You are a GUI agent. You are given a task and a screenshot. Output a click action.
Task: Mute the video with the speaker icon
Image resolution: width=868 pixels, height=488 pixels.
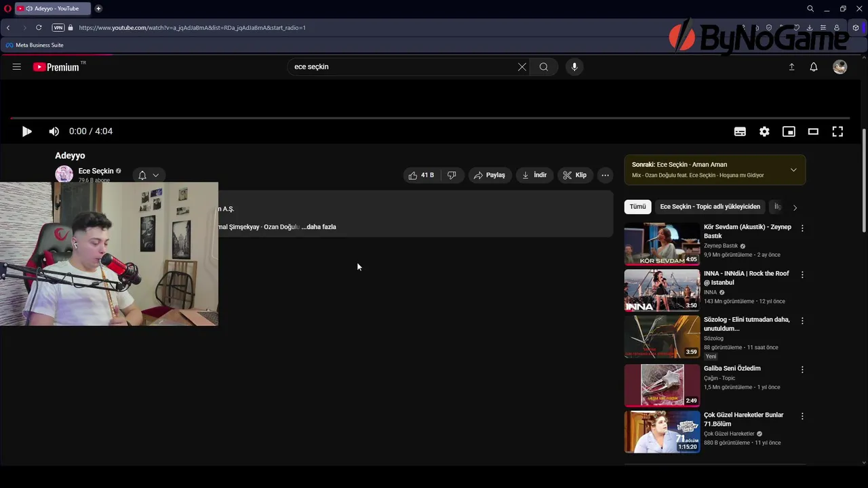(54, 131)
